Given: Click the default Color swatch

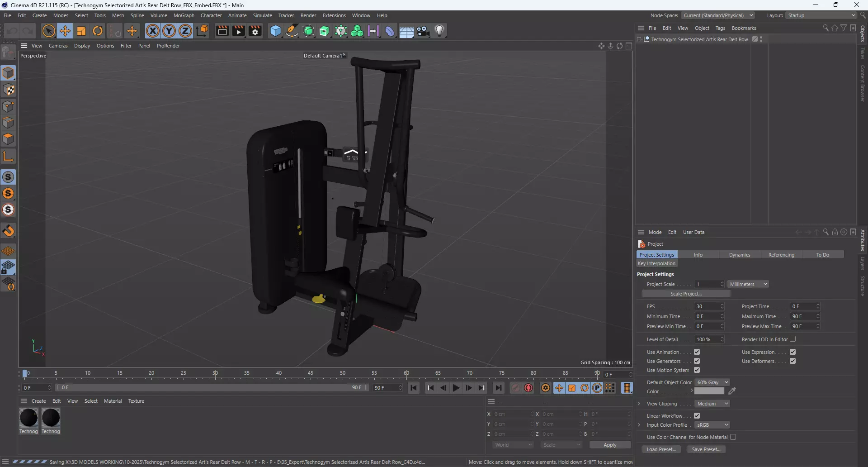Looking at the screenshot, I should tap(709, 391).
